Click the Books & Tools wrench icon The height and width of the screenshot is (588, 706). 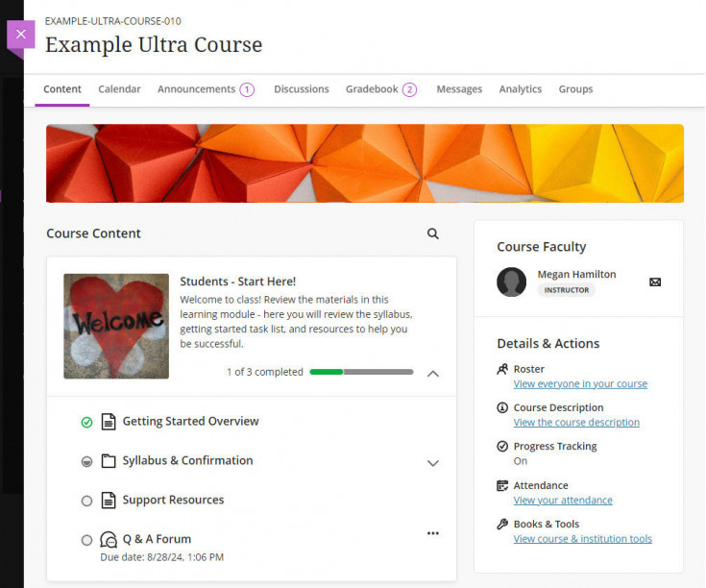pos(502,524)
